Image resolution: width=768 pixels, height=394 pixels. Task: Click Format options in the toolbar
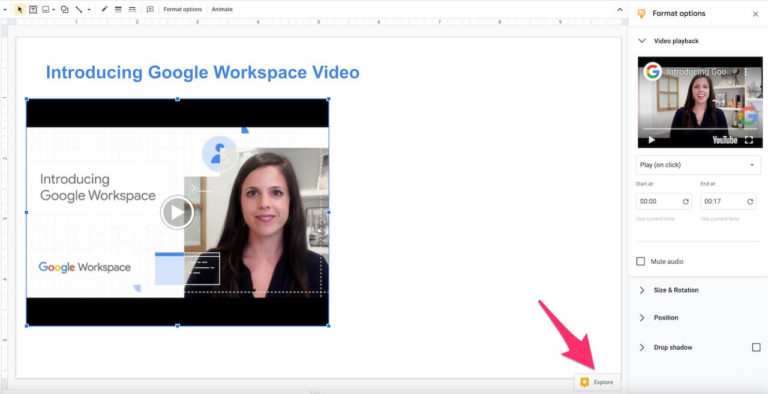click(x=183, y=9)
